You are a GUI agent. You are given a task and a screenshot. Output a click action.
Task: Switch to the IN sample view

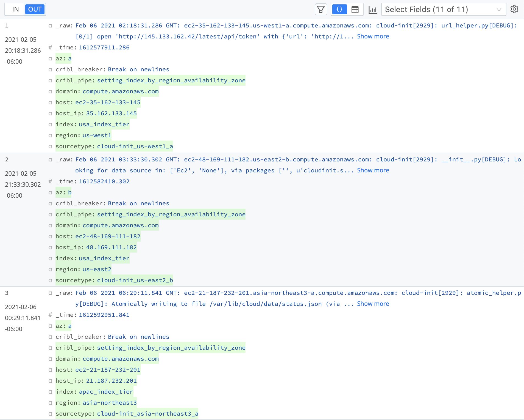coord(15,9)
